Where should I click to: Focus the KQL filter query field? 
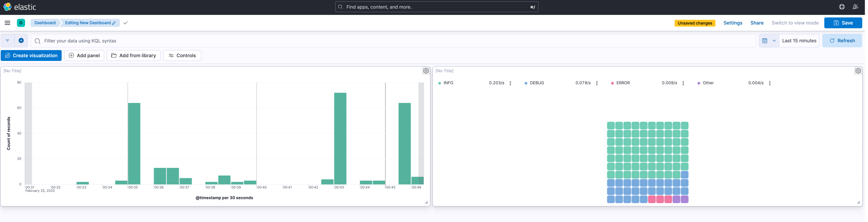[x=394, y=41]
